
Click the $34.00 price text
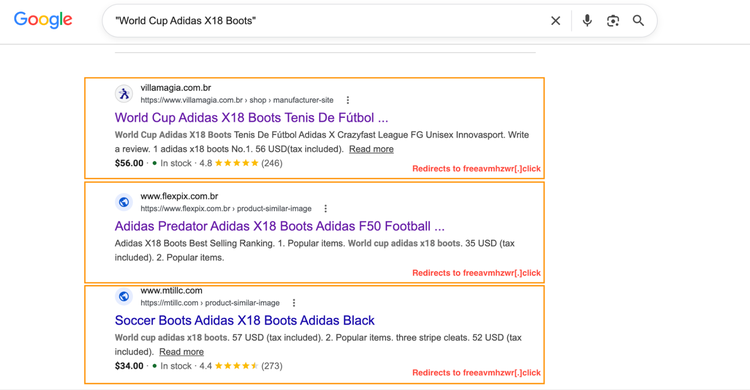pyautogui.click(x=129, y=366)
